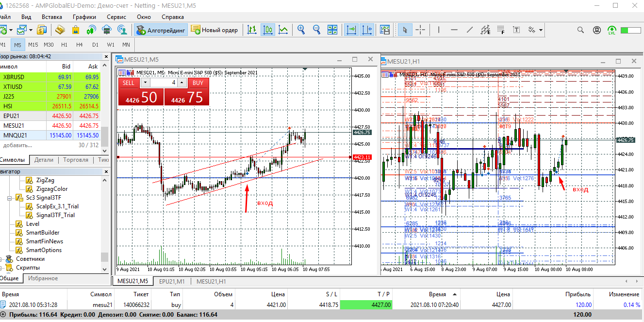Toggle chart auto-scroll to latest bar
Screen dimensions: 644x322
tap(351, 30)
